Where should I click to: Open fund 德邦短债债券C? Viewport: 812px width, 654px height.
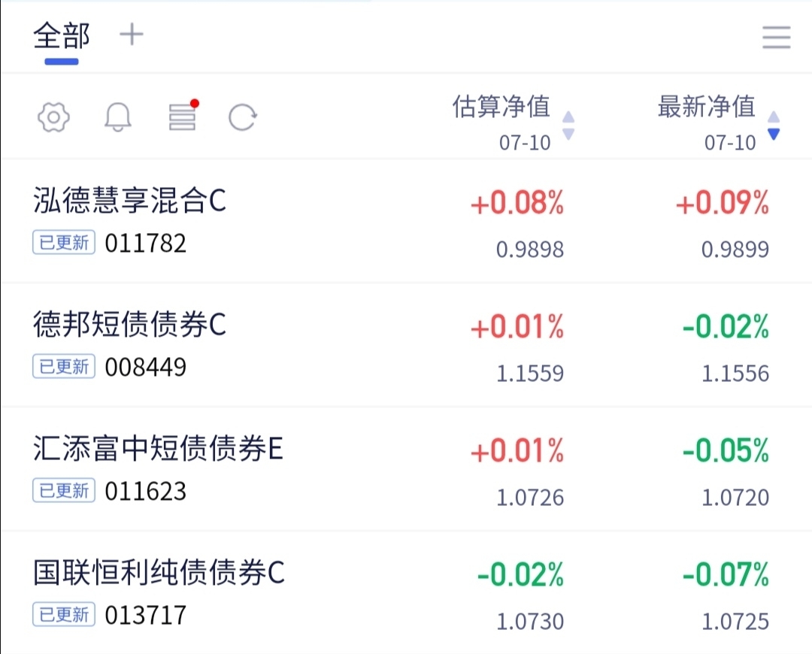(x=130, y=325)
